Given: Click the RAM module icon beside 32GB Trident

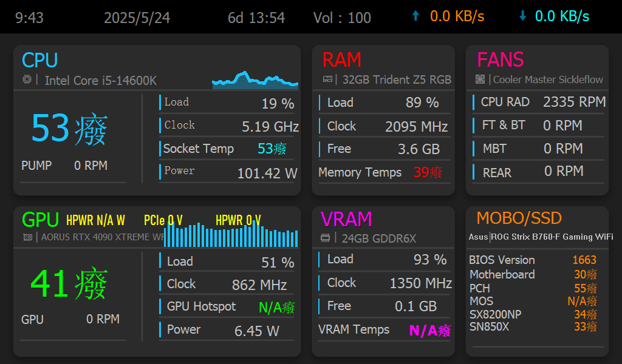Looking at the screenshot, I should click(327, 79).
